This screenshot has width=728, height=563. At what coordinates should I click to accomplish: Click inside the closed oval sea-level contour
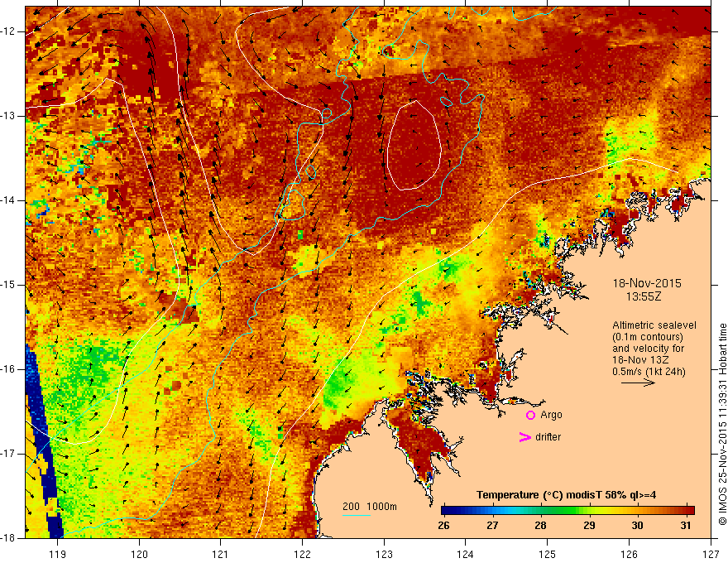pyautogui.click(x=414, y=145)
